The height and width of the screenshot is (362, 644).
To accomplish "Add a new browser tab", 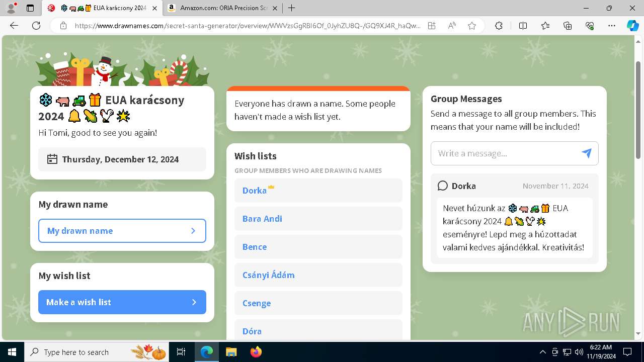I will 292,8.
